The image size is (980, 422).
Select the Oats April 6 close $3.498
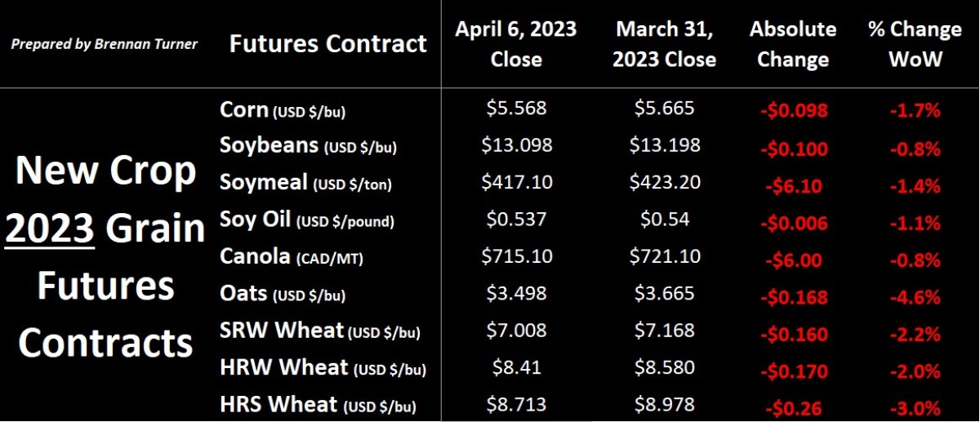pyautogui.click(x=517, y=292)
